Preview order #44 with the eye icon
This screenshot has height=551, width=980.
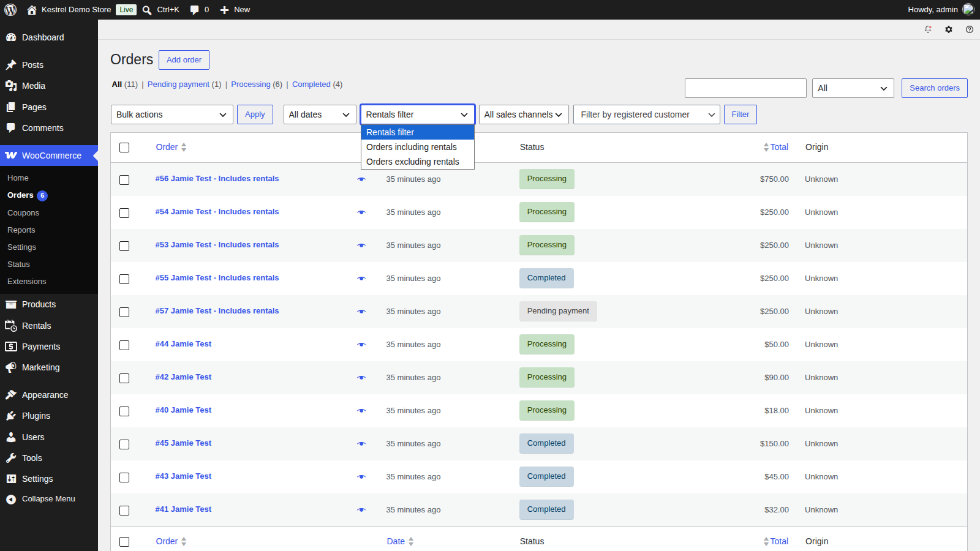pos(361,345)
